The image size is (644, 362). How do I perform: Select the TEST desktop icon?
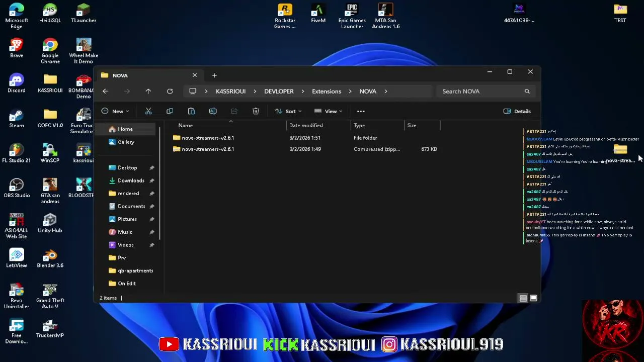pos(620,14)
